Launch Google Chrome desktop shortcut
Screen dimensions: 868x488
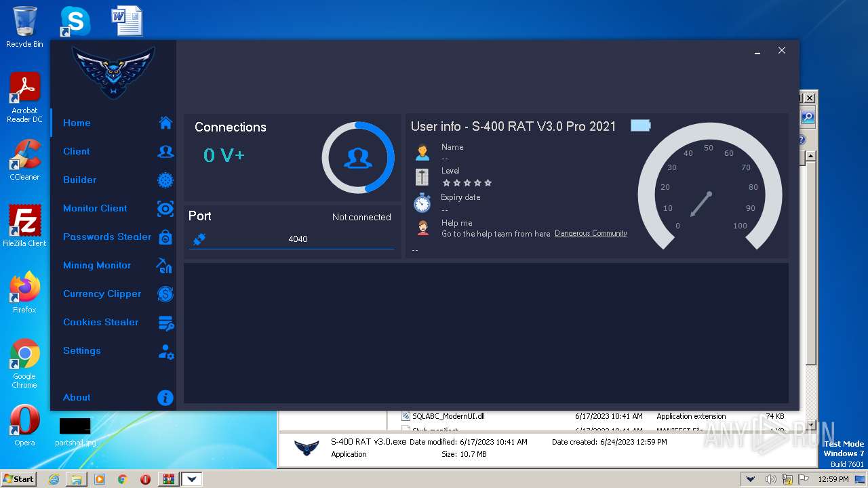[24, 363]
